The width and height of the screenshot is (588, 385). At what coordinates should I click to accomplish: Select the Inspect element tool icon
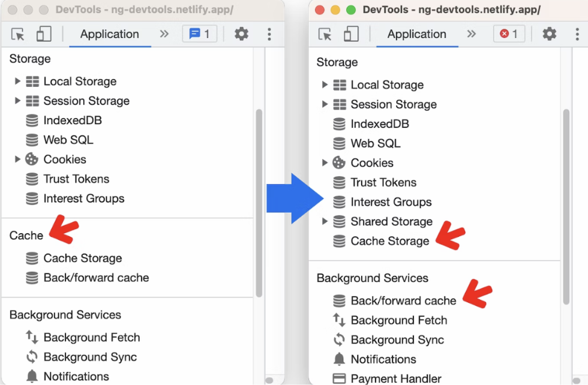point(16,34)
